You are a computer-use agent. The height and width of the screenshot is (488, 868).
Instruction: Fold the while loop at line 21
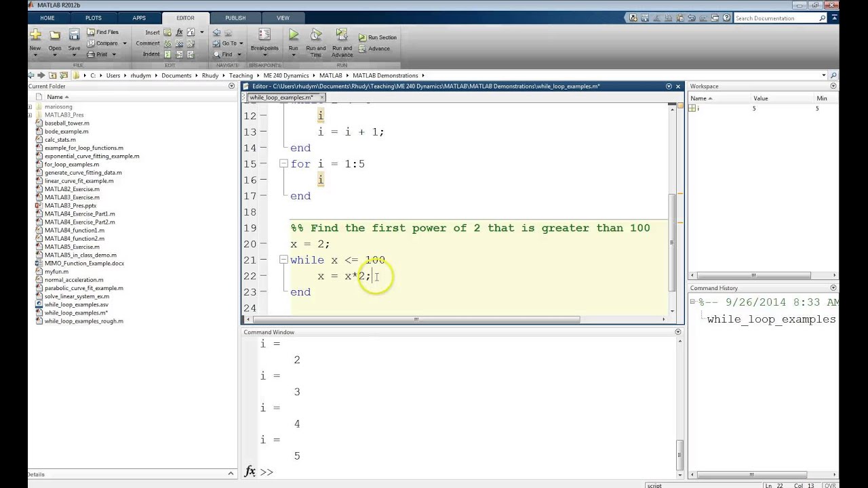point(283,260)
